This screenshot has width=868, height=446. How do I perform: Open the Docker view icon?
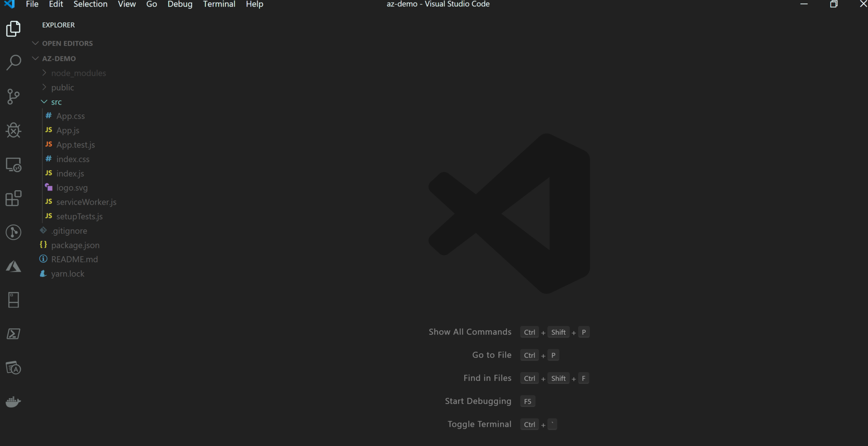point(14,402)
